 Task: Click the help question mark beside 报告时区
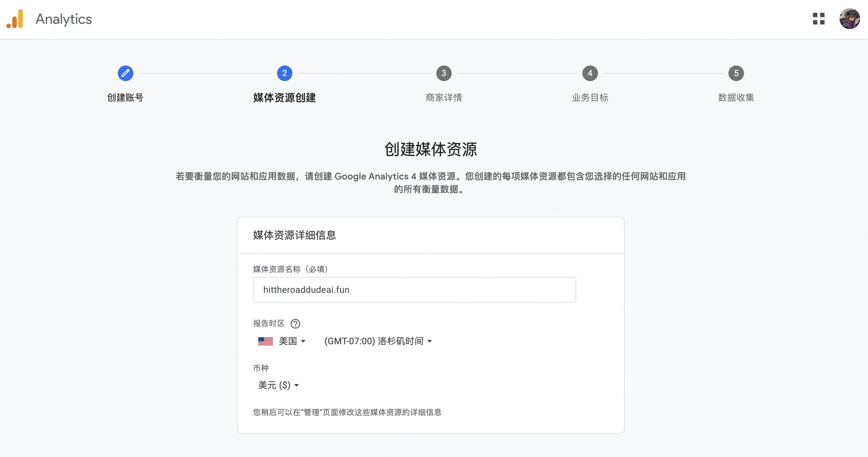coord(295,324)
